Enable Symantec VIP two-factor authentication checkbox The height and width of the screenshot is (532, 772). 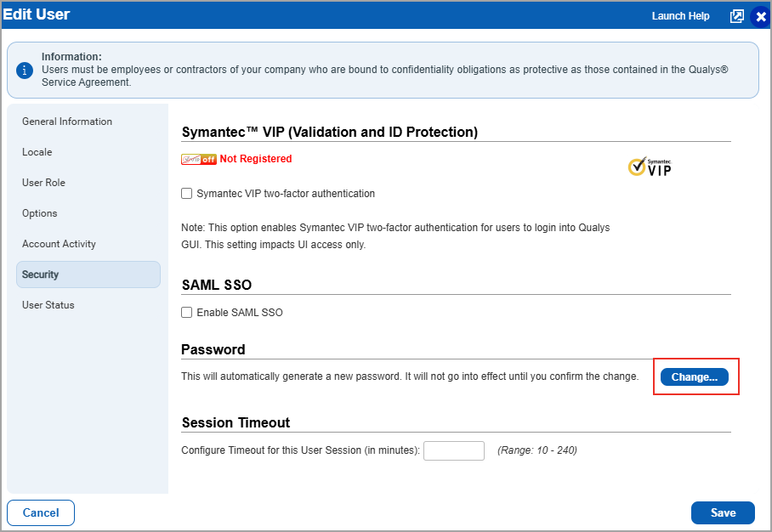pyautogui.click(x=187, y=194)
